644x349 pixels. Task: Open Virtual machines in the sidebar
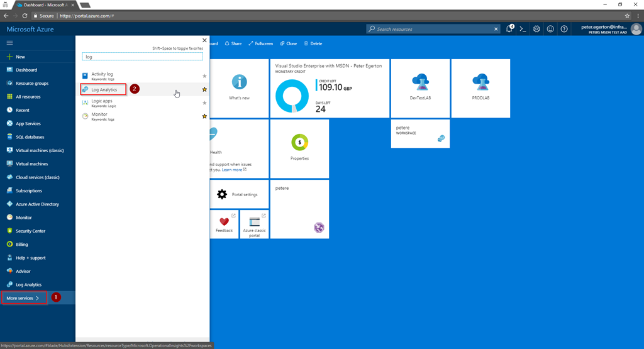pyautogui.click(x=31, y=163)
